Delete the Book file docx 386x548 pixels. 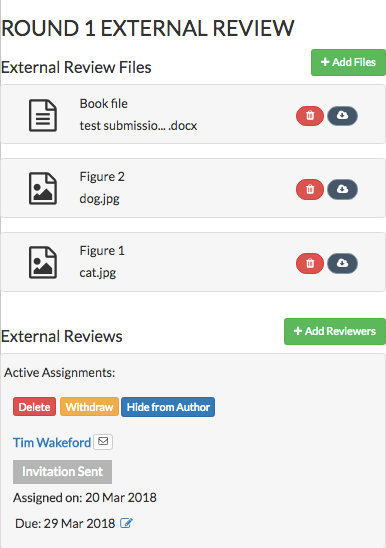click(310, 116)
